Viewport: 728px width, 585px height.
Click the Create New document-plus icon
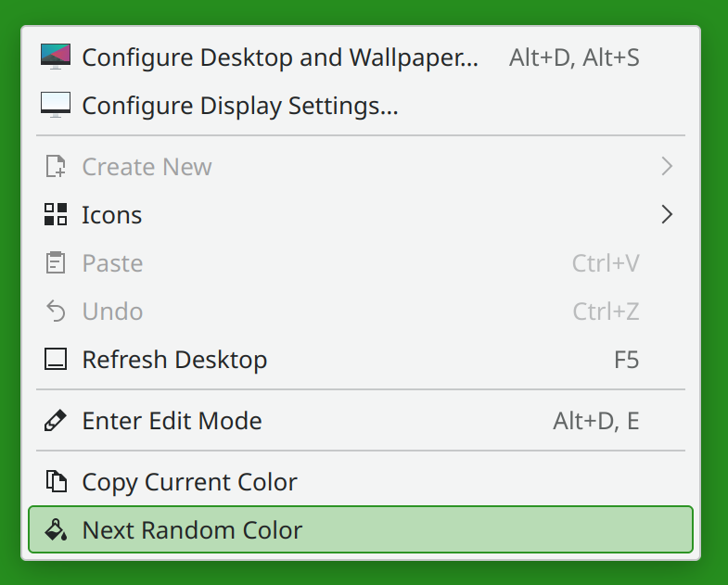[x=56, y=166]
